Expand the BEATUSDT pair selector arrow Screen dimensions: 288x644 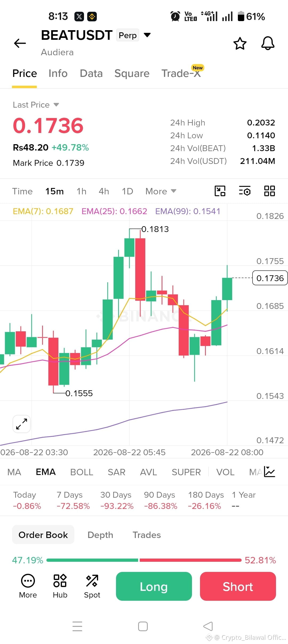tap(147, 35)
